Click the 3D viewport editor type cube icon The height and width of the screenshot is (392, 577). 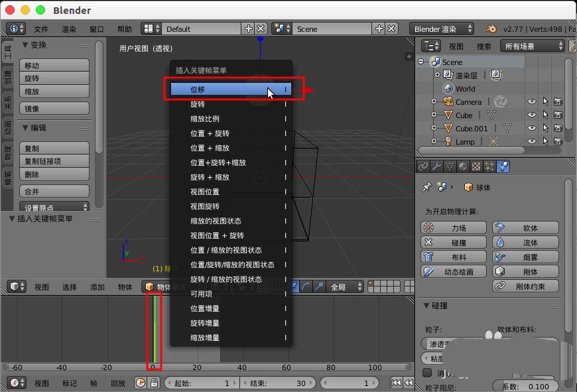pos(15,287)
